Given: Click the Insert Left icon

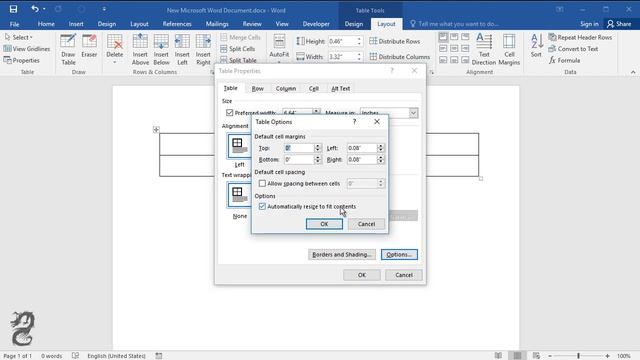Looking at the screenshot, I should [182, 49].
